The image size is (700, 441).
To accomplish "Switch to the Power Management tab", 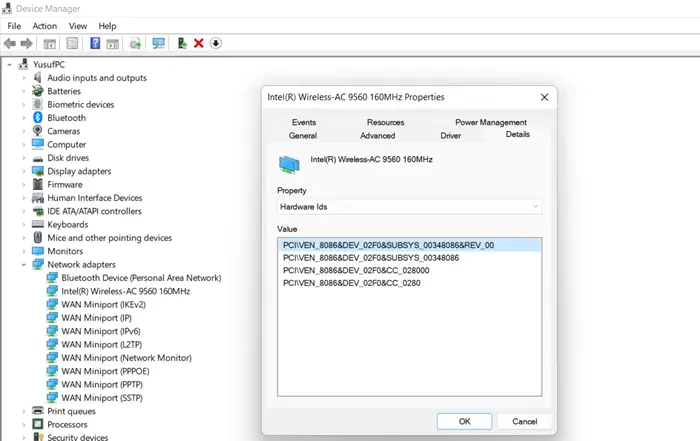I will click(491, 122).
